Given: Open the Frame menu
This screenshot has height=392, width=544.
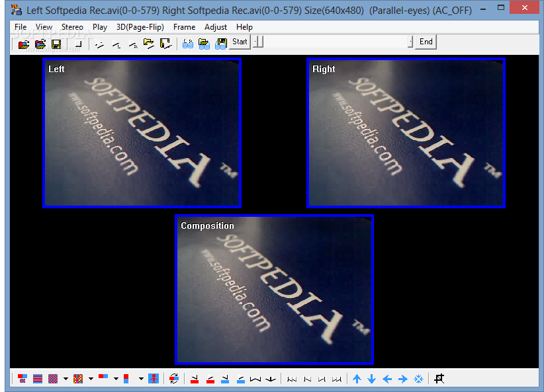Looking at the screenshot, I should point(184,27).
